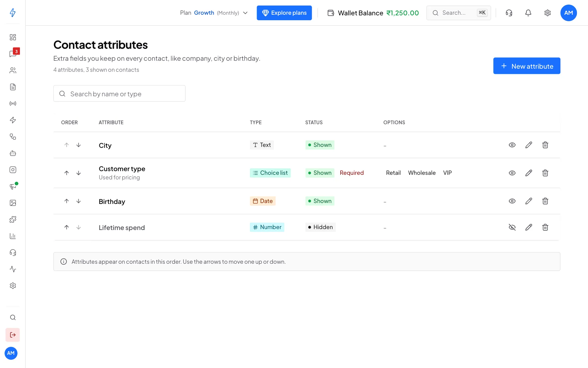
Task: Click the Lifetime spend attribute name
Action: 122,228
